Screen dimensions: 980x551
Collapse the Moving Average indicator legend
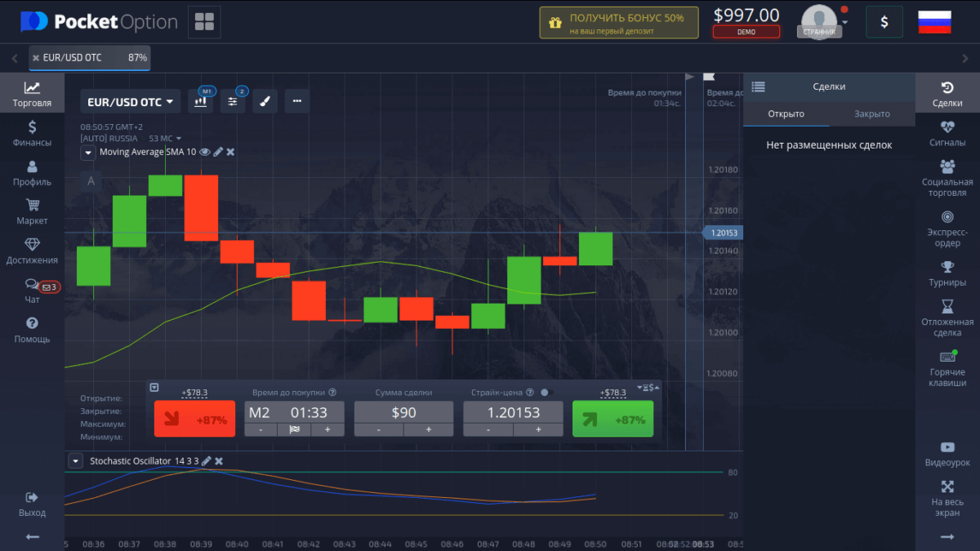pos(87,153)
